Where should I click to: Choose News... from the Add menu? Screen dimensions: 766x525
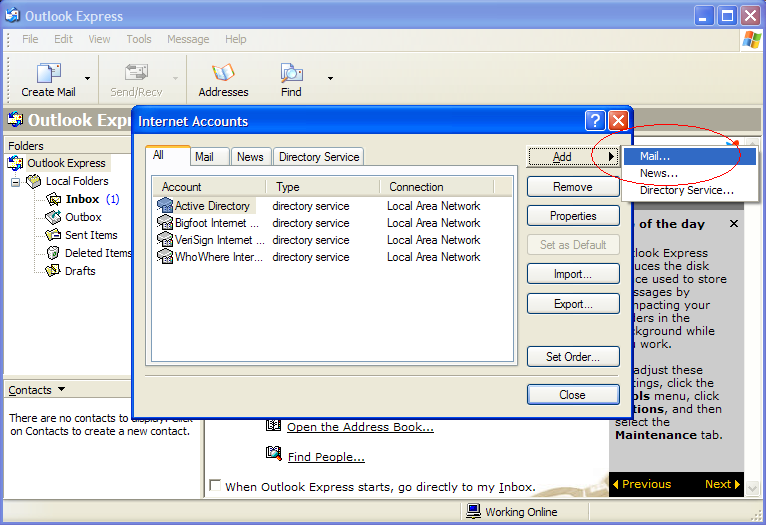click(689, 173)
